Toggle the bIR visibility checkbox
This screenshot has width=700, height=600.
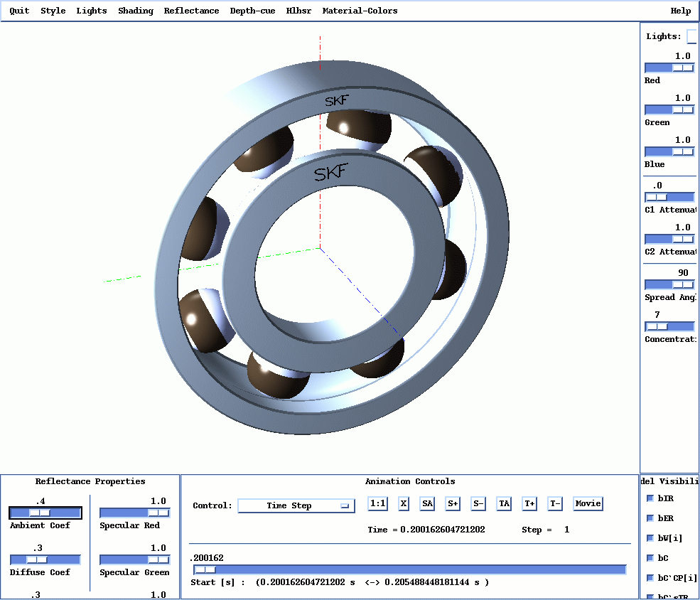pyautogui.click(x=650, y=498)
